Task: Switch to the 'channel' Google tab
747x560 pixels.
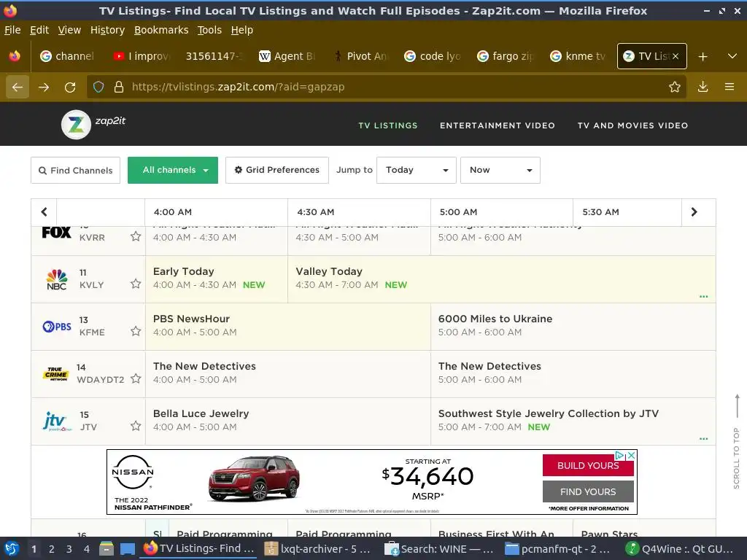Action: 68,56
